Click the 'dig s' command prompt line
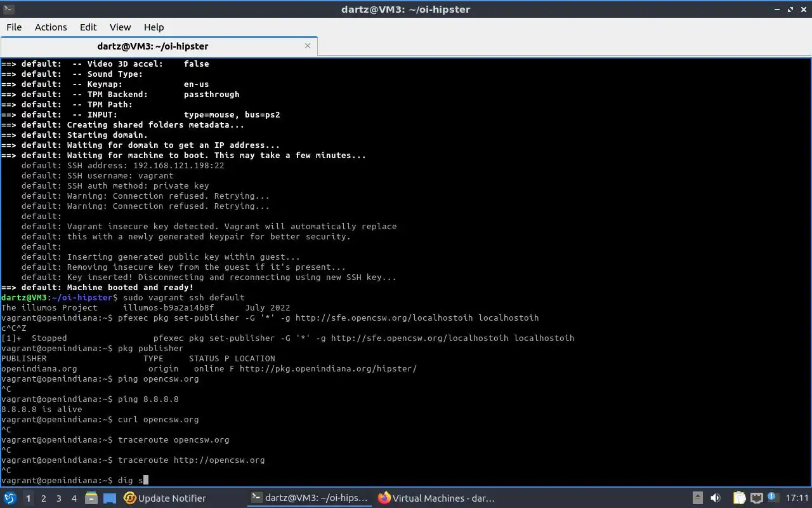The image size is (812, 508). pos(74,480)
